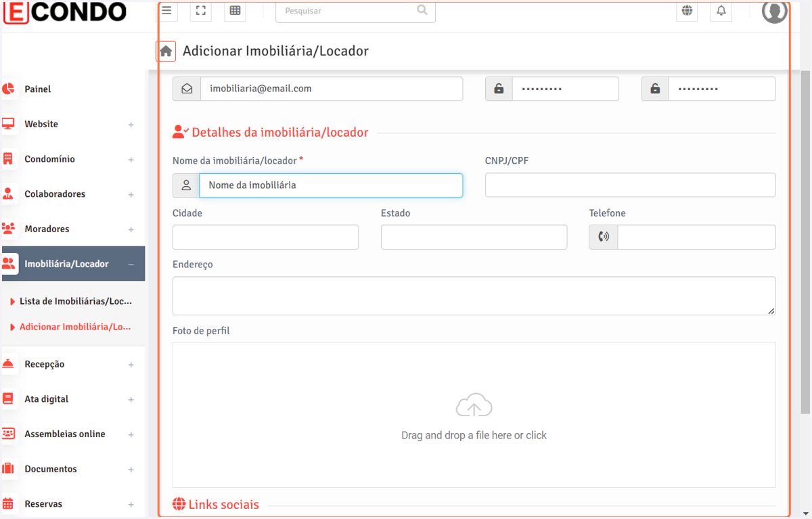Click the first password unlock icon
812x519 pixels.
point(499,89)
